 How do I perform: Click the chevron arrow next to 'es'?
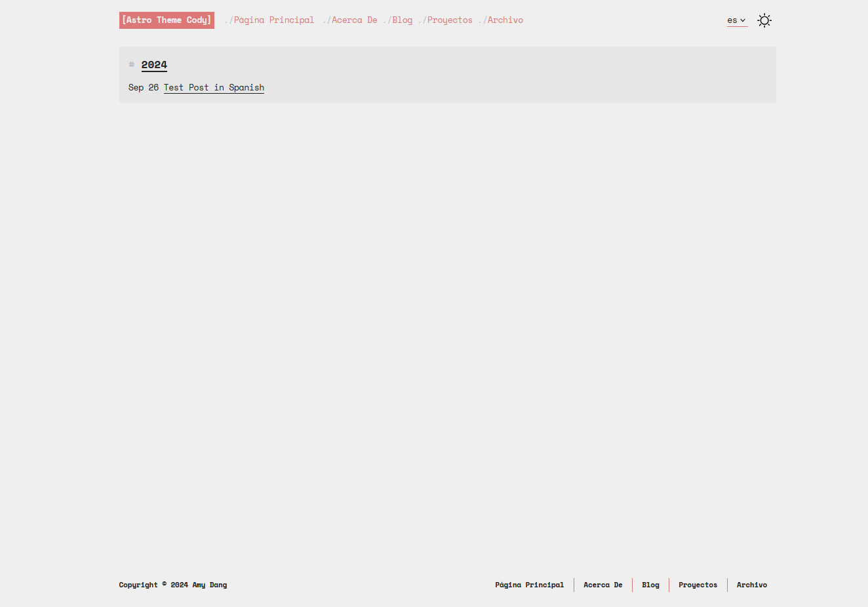click(x=743, y=20)
